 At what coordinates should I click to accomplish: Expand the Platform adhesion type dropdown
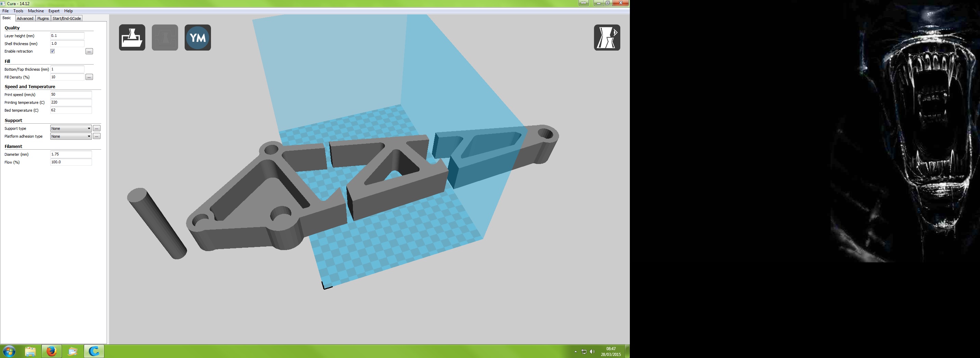[71, 136]
